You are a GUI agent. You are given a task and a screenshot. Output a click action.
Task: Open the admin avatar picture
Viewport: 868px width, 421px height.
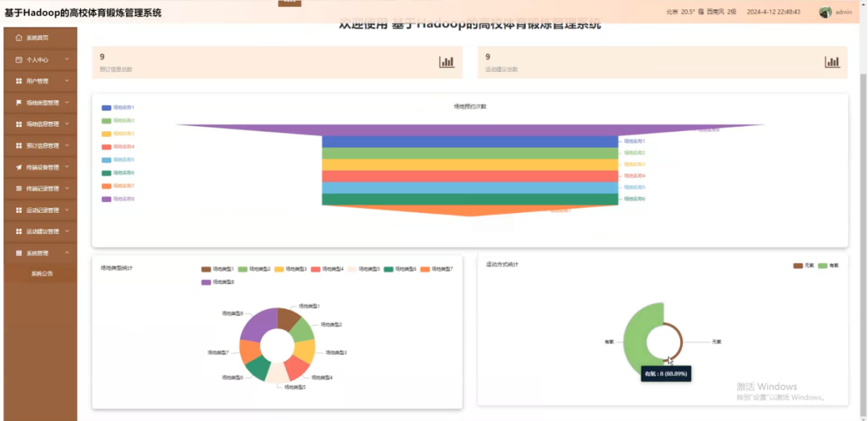[x=826, y=12]
